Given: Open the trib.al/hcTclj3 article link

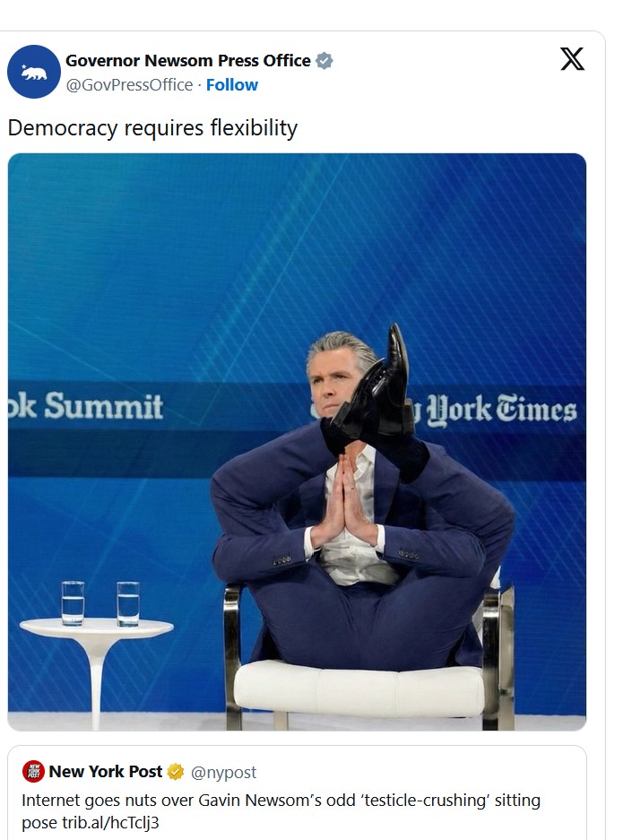Looking at the screenshot, I should [110, 822].
